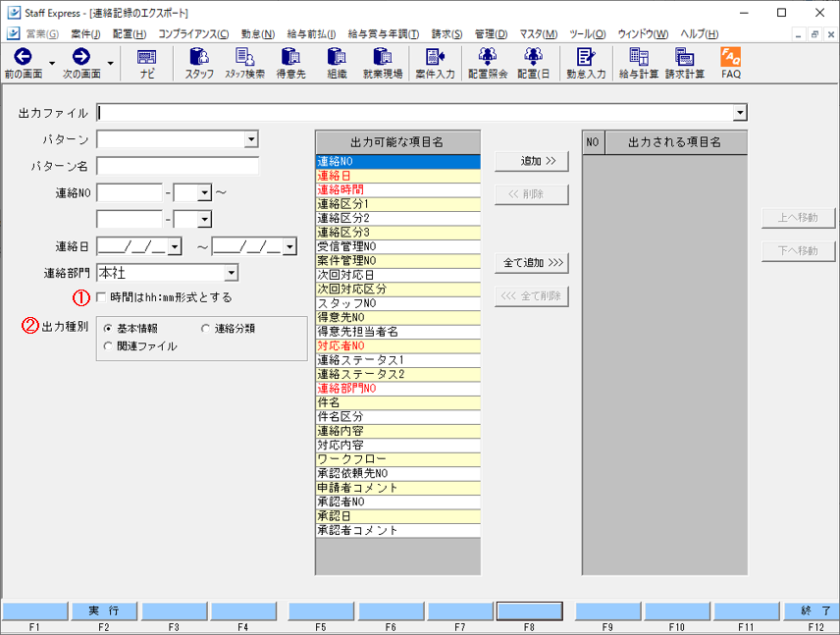Check 時間はhh:mm形式とする checkbox
Image resolution: width=840 pixels, height=635 pixels.
[101, 297]
